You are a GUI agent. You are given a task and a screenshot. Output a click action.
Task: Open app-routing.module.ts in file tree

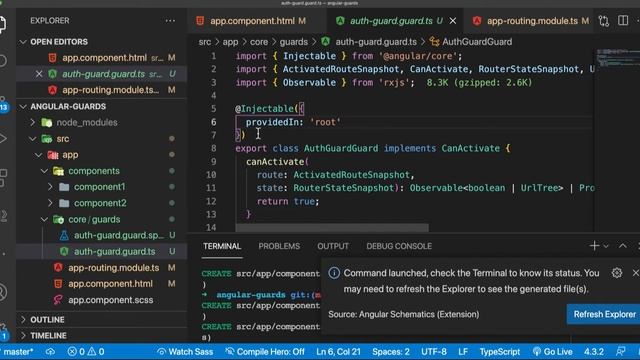(113, 268)
